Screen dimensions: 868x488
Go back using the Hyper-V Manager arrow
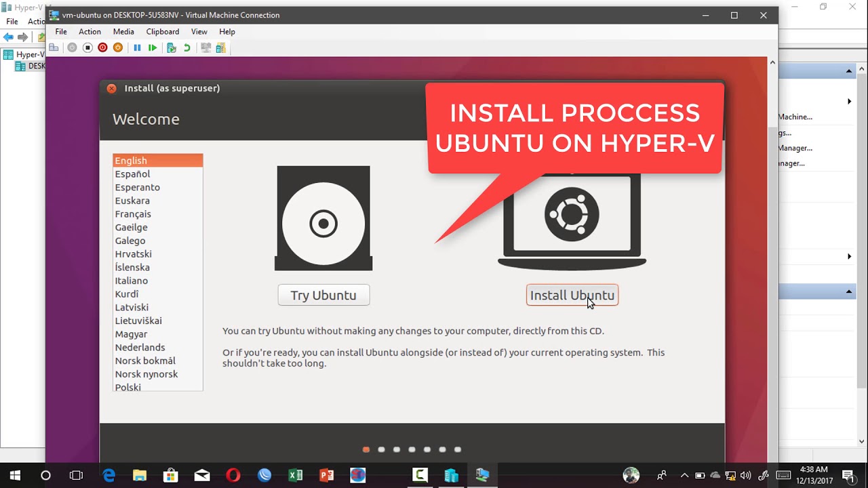pos(8,37)
